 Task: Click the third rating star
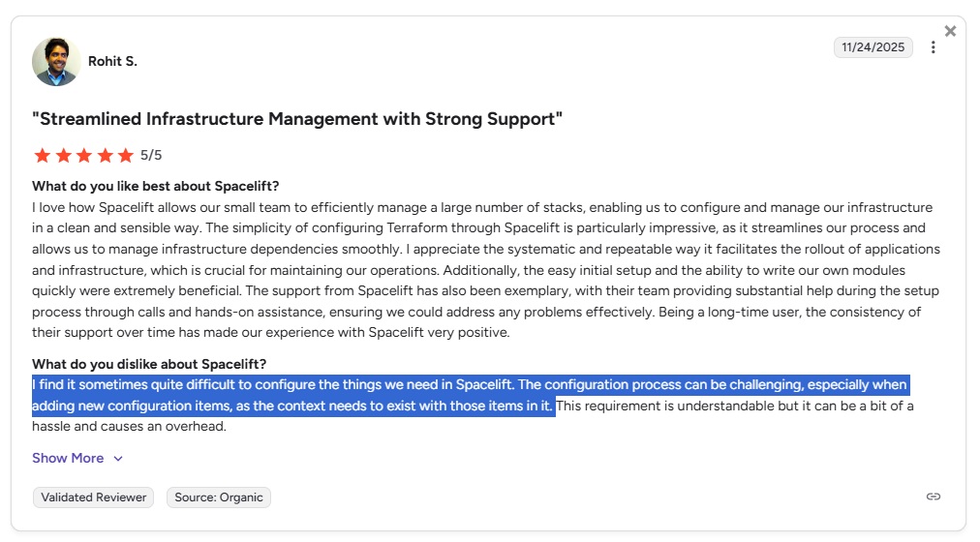pyautogui.click(x=84, y=155)
